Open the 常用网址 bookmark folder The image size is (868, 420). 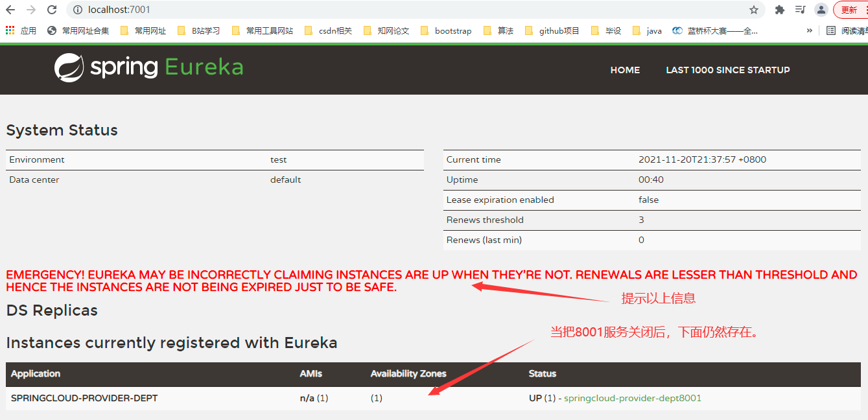pyautogui.click(x=143, y=30)
